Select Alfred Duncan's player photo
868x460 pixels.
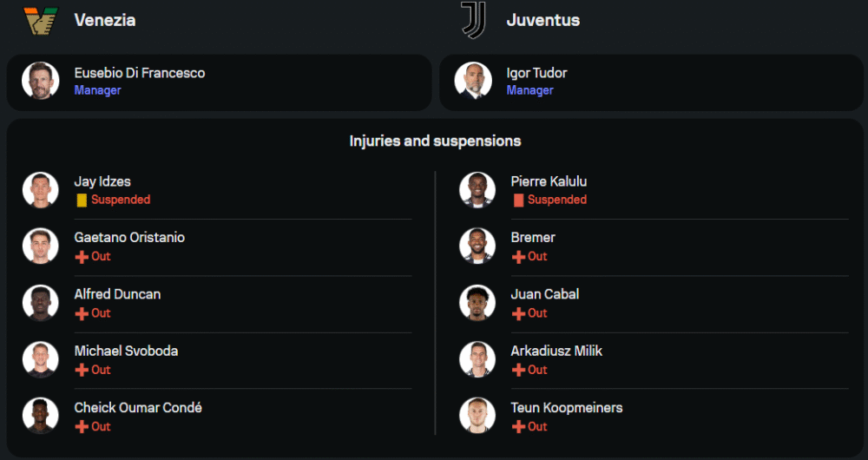tap(41, 303)
